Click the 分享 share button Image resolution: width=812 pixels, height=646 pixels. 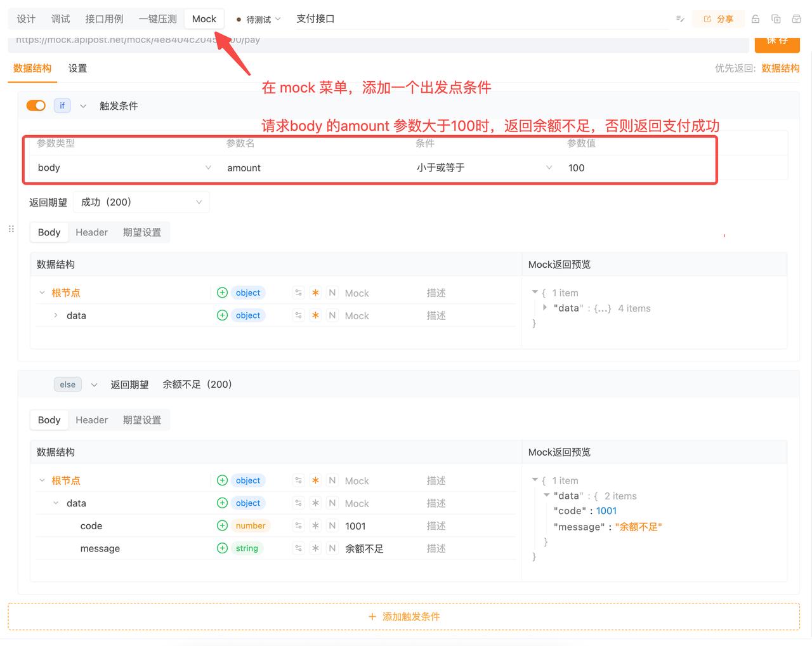[718, 19]
